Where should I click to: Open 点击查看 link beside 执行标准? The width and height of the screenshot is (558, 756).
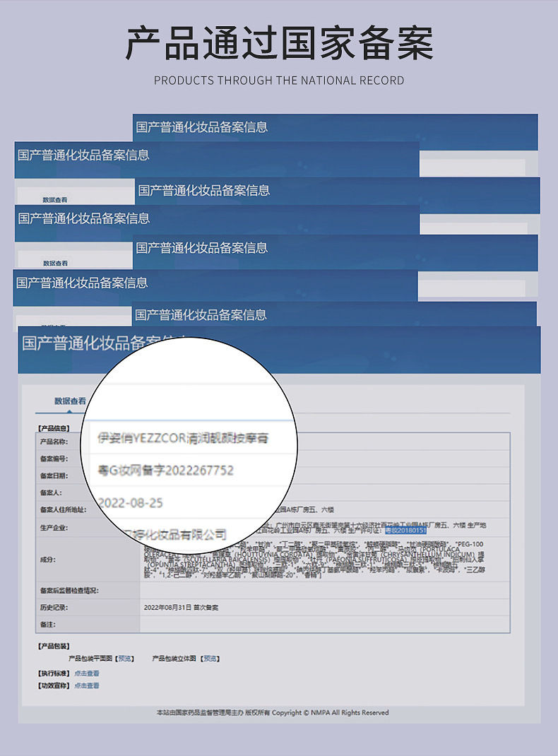tap(87, 673)
